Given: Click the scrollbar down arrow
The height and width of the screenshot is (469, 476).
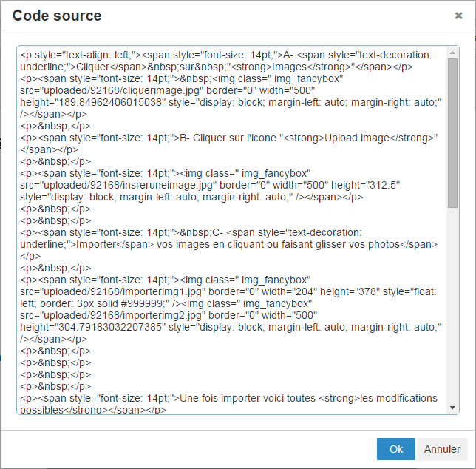Looking at the screenshot, I should [x=452, y=408].
